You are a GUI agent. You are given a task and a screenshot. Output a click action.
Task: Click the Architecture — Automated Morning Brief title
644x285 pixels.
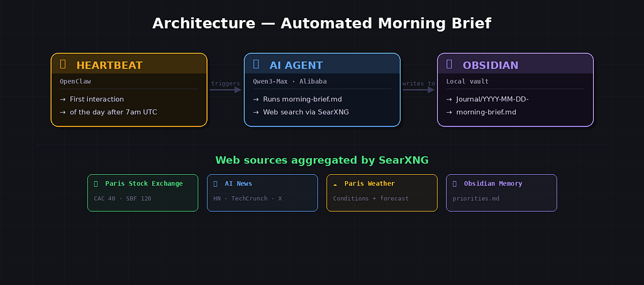point(321,23)
